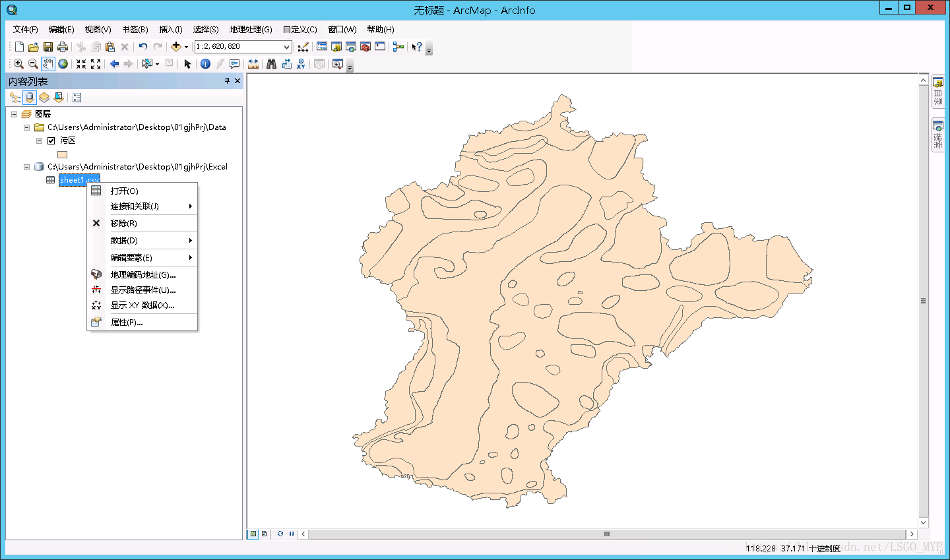This screenshot has height=560, width=950.
Task: Expand the 数据 submenu in context menu
Action: 142,241
